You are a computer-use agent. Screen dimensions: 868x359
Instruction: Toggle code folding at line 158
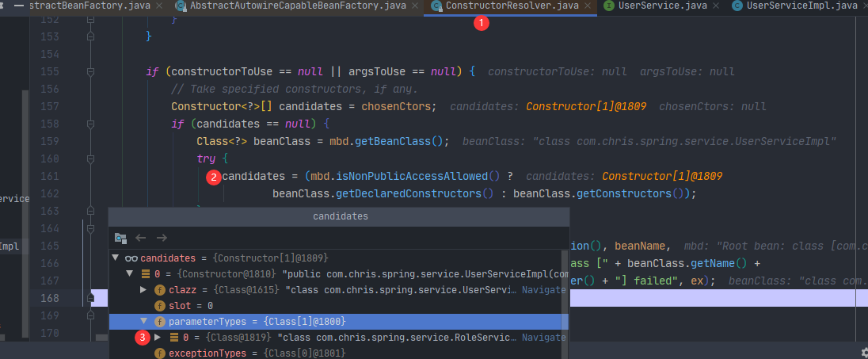point(91,123)
